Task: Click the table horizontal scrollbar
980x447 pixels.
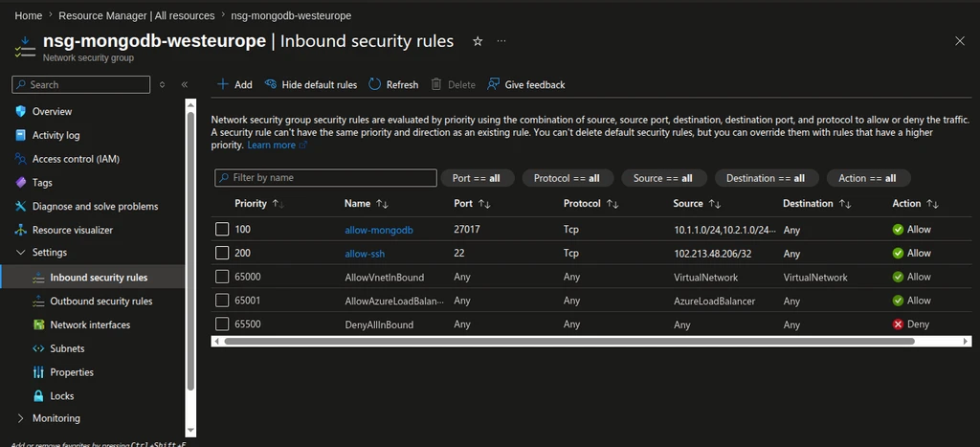Action: click(568, 342)
